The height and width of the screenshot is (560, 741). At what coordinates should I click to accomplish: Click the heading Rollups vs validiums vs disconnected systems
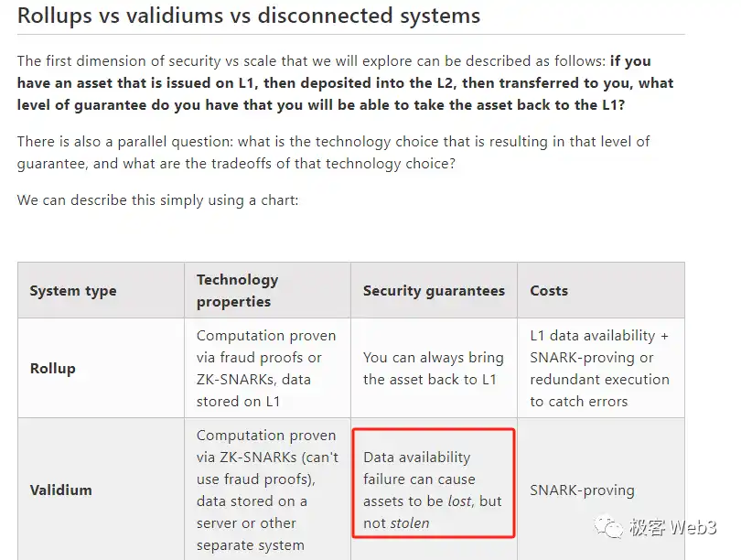[x=249, y=16]
